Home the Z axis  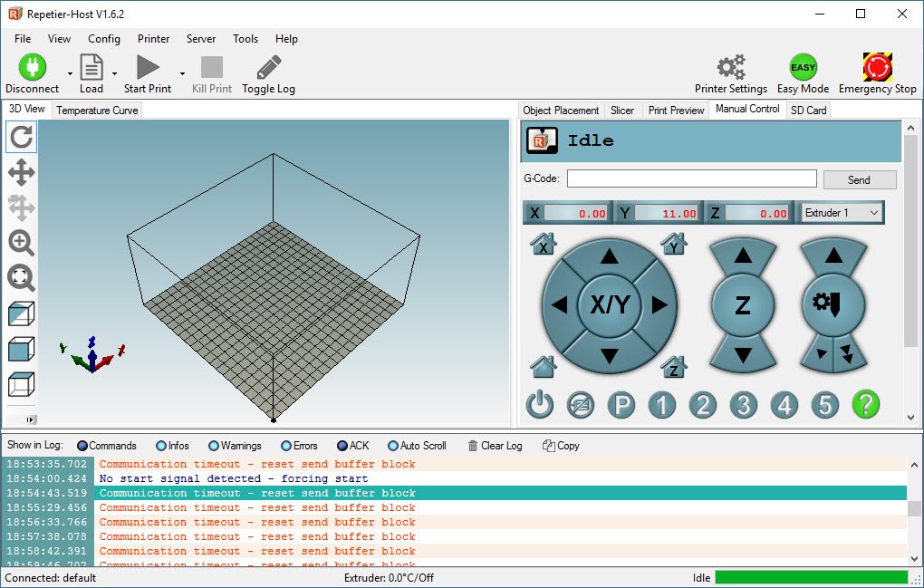tap(674, 366)
